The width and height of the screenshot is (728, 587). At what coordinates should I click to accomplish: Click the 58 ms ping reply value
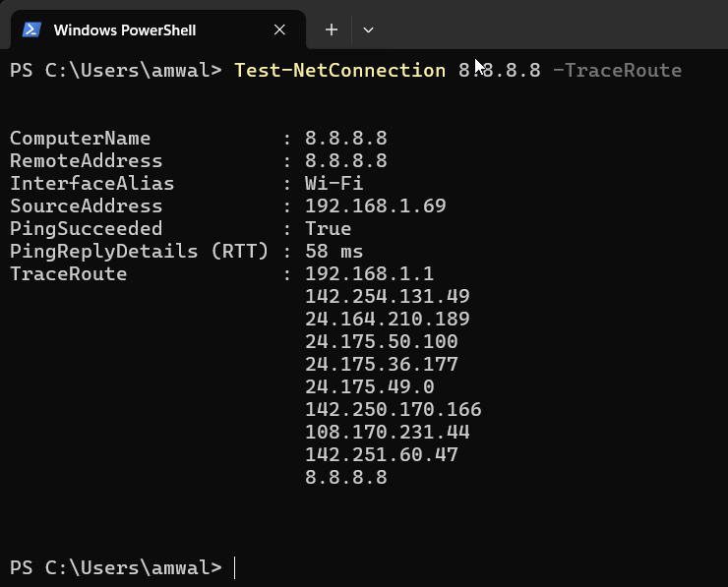[334, 251]
